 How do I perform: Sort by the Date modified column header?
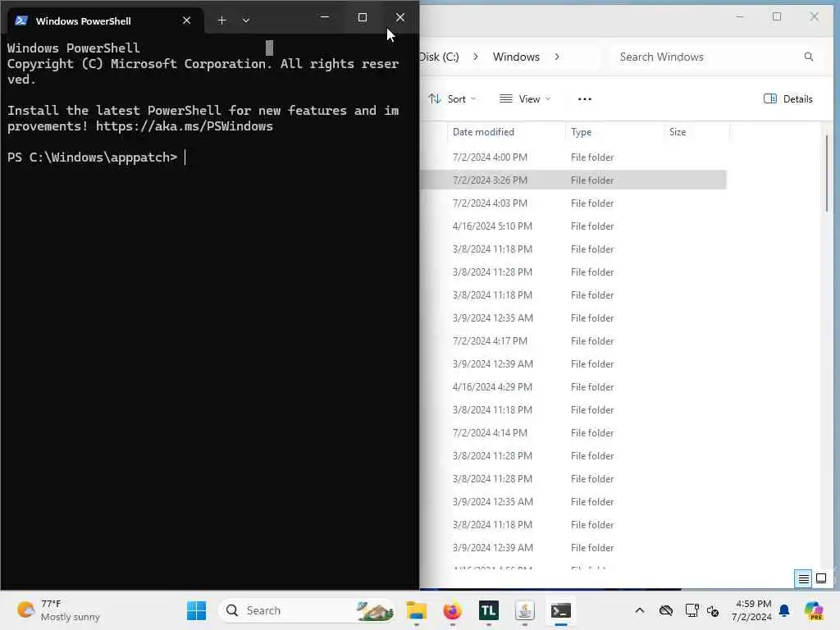(x=505, y=132)
